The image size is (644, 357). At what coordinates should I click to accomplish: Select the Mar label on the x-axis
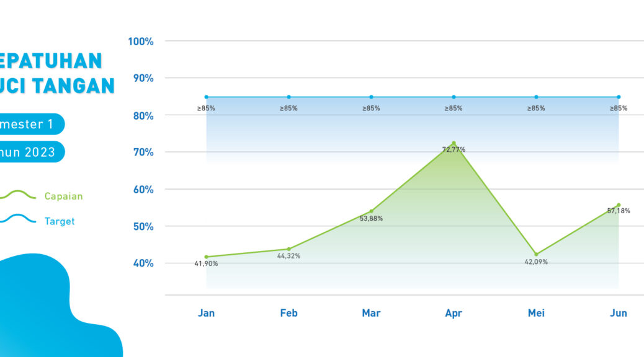click(371, 313)
